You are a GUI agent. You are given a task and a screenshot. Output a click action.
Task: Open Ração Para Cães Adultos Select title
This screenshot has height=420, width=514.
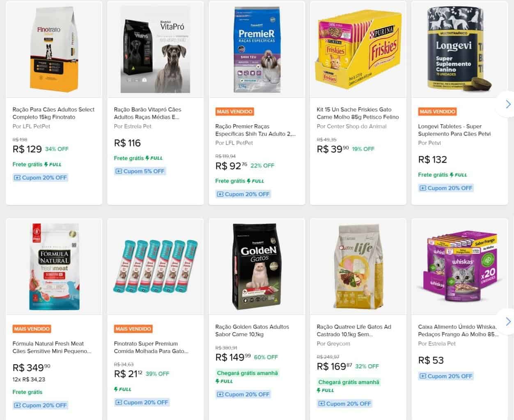tap(53, 113)
